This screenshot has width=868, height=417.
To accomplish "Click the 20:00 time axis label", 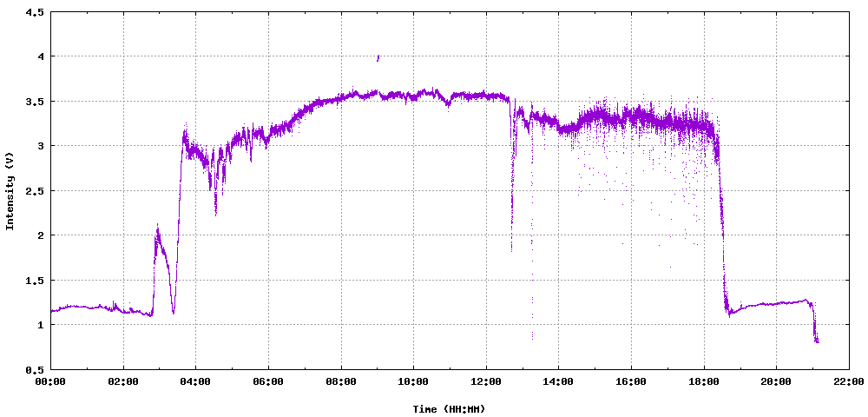I will 776,381.
